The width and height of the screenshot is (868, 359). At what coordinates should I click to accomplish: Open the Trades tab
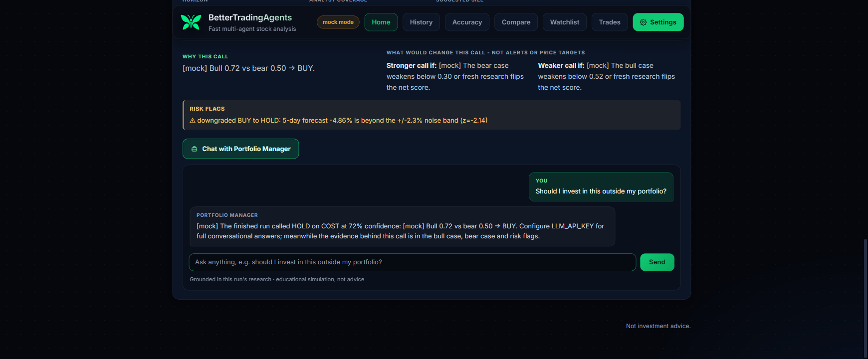(610, 22)
